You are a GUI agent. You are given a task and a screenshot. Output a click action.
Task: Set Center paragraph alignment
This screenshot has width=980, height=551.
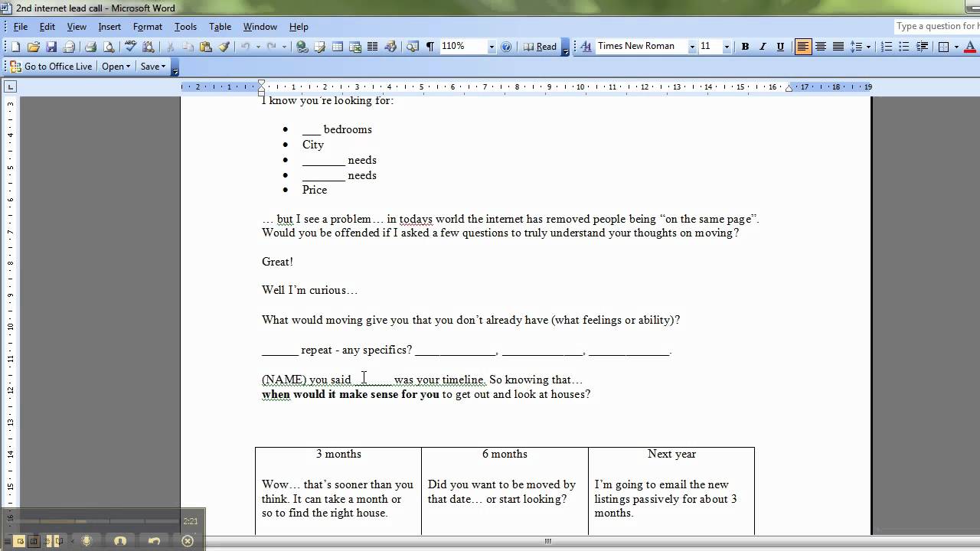click(821, 47)
